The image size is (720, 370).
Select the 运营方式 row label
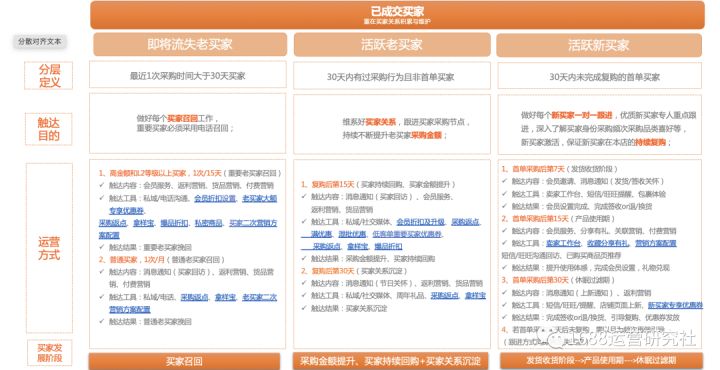49,248
